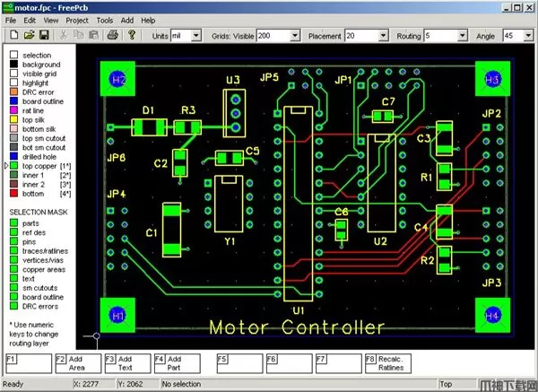Screen dimensions: 538x392
Task: Click the F3 Add Text button
Action: (127, 363)
